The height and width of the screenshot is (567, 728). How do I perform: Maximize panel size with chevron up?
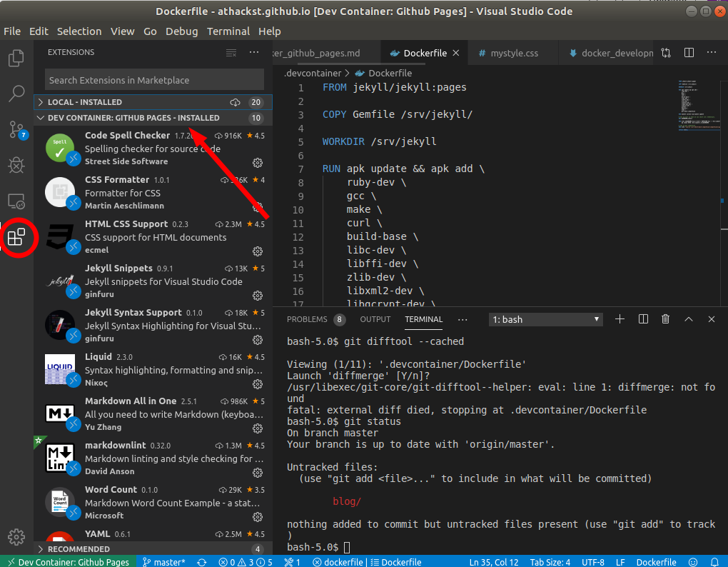coord(689,319)
